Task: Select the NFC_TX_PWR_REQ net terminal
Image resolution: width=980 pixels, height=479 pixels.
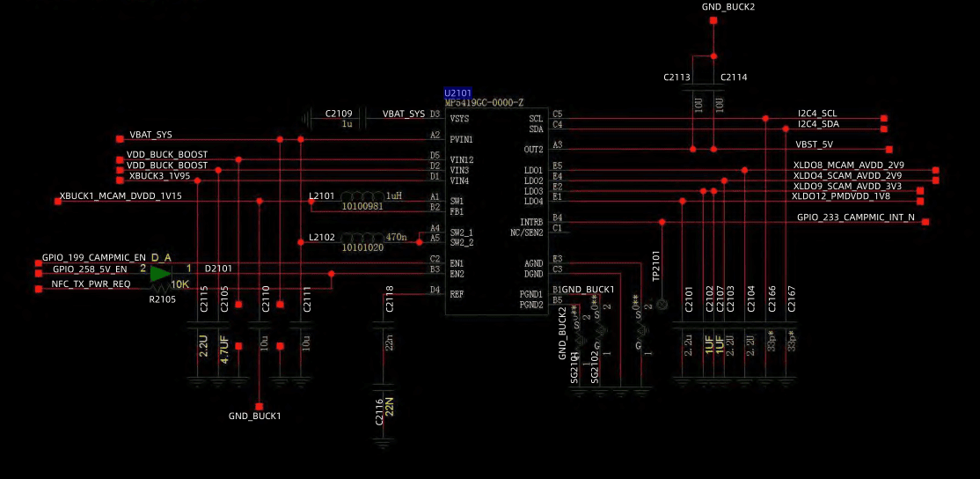Action: click(x=38, y=289)
